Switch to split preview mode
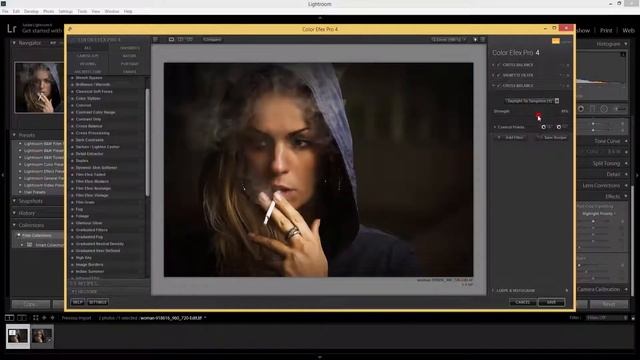 point(180,40)
